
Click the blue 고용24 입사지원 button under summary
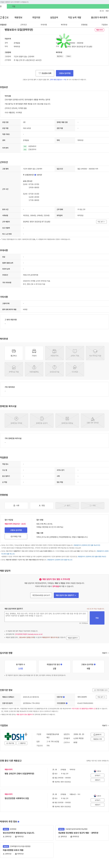(64, 73)
